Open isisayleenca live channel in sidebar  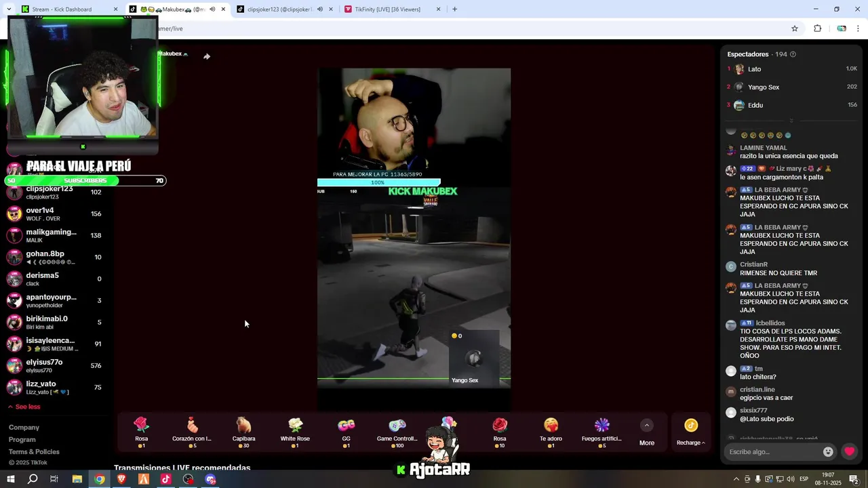54,344
